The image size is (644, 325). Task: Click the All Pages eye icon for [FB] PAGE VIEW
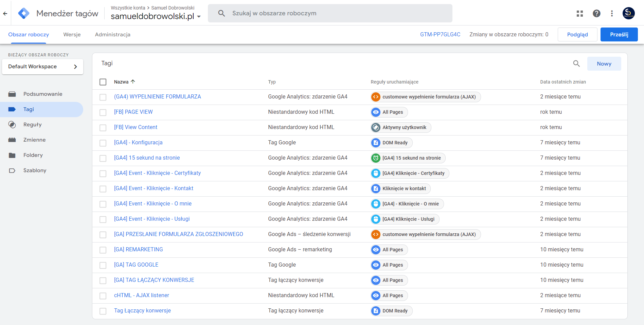click(x=376, y=112)
